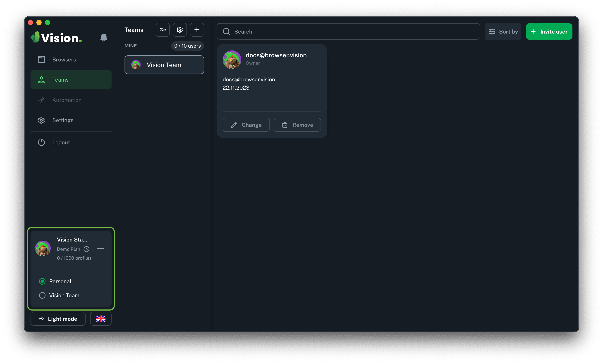603x364 pixels.
Task: Open the notifications bell
Action: point(104,37)
